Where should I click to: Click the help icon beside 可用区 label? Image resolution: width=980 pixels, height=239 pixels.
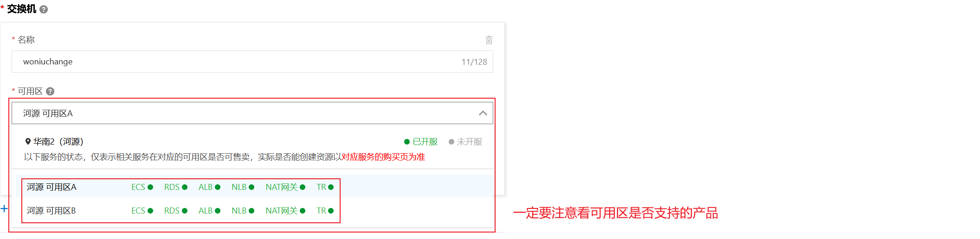click(x=50, y=91)
